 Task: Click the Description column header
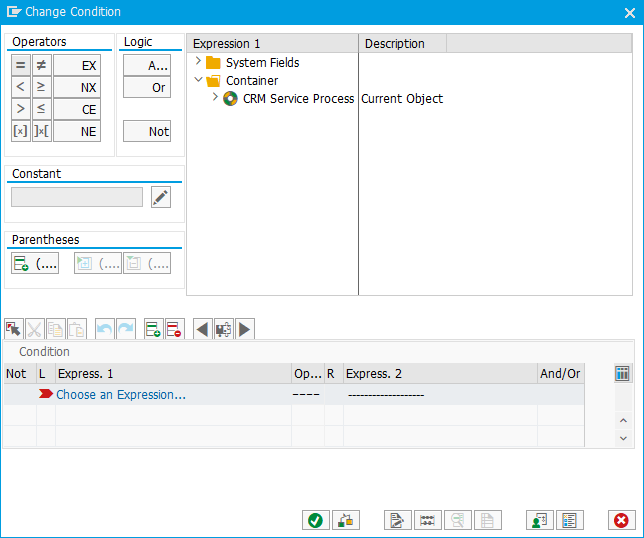[402, 43]
